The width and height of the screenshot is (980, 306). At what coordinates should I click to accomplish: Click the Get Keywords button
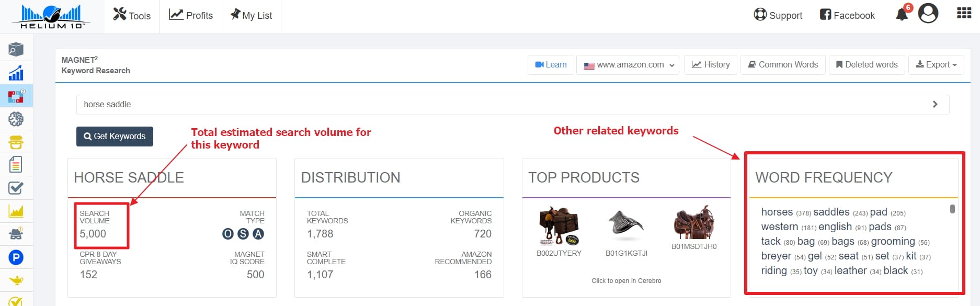tap(115, 137)
